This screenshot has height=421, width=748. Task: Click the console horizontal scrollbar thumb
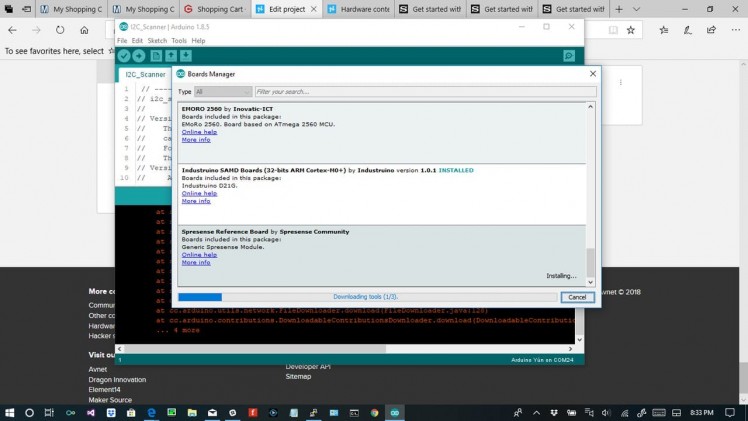point(255,349)
